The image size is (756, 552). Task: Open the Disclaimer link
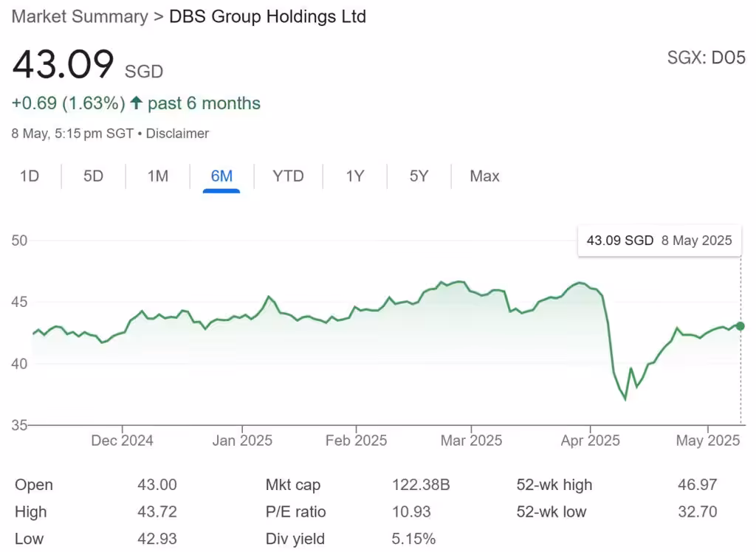tap(181, 134)
